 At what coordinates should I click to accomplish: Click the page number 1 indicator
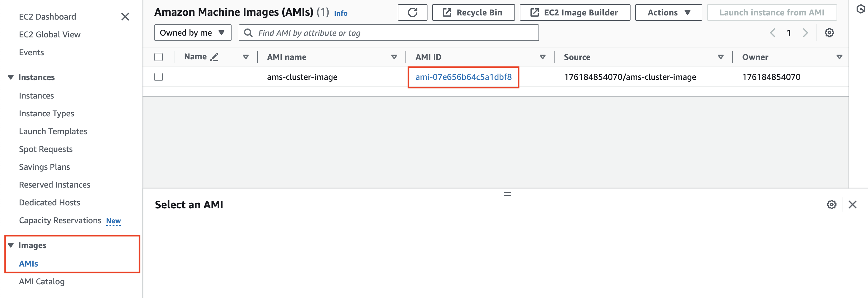click(x=788, y=33)
